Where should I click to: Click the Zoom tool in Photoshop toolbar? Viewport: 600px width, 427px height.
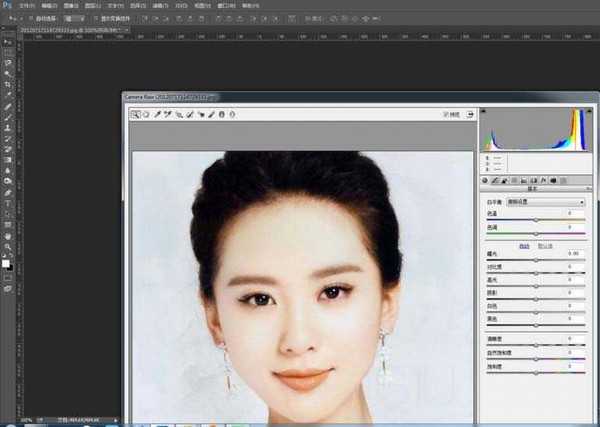click(8, 246)
